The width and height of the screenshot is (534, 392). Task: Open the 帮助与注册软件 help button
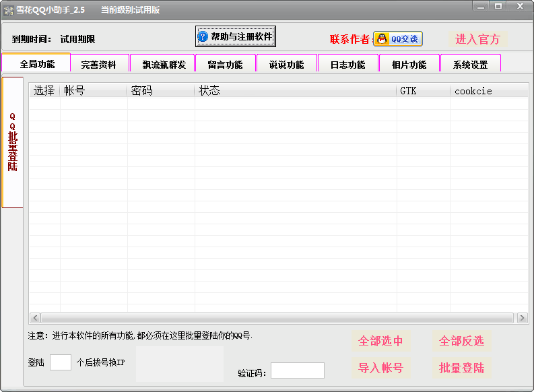click(235, 36)
